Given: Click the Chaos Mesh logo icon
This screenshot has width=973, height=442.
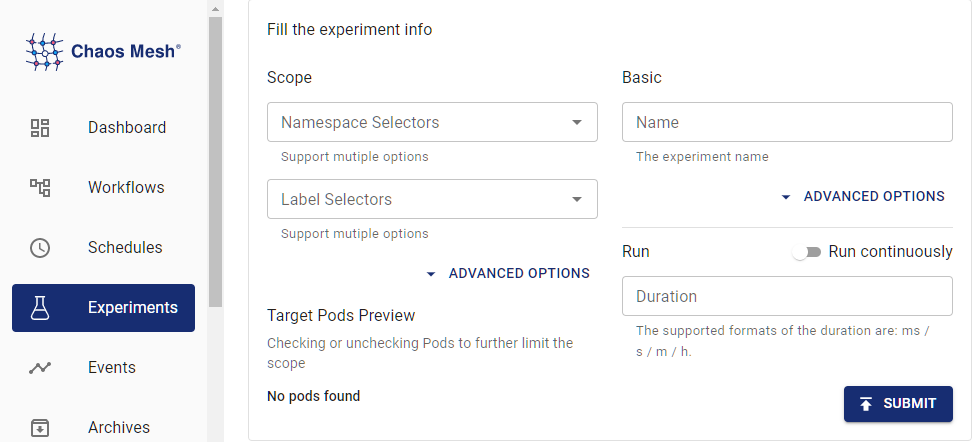Looking at the screenshot, I should pyautogui.click(x=44, y=51).
